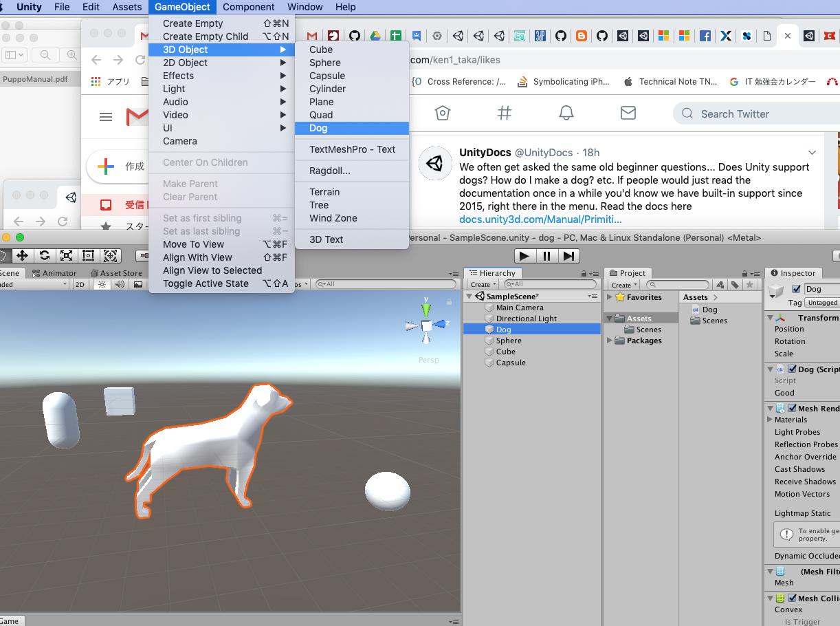Select the Move tool in Unity toolbar
Screen dimensions: 840x626
22,255
